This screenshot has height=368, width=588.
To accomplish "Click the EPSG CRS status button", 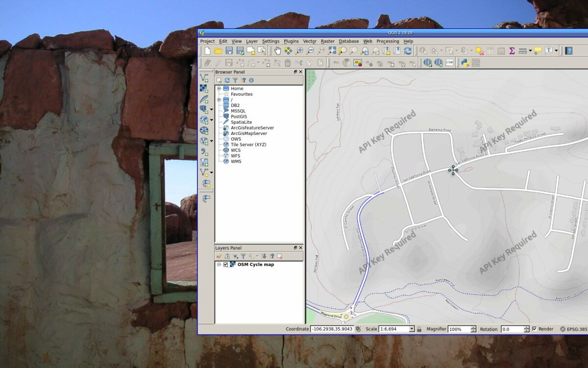I will tap(573, 329).
